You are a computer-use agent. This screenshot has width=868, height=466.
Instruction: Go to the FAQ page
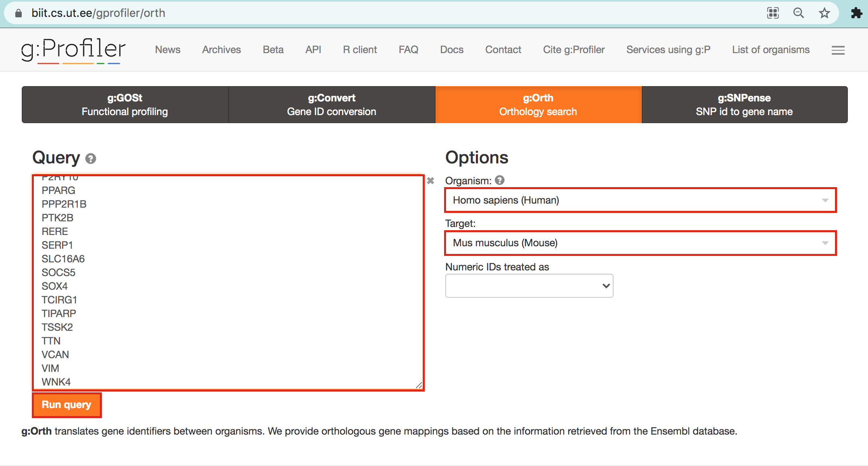tap(408, 49)
